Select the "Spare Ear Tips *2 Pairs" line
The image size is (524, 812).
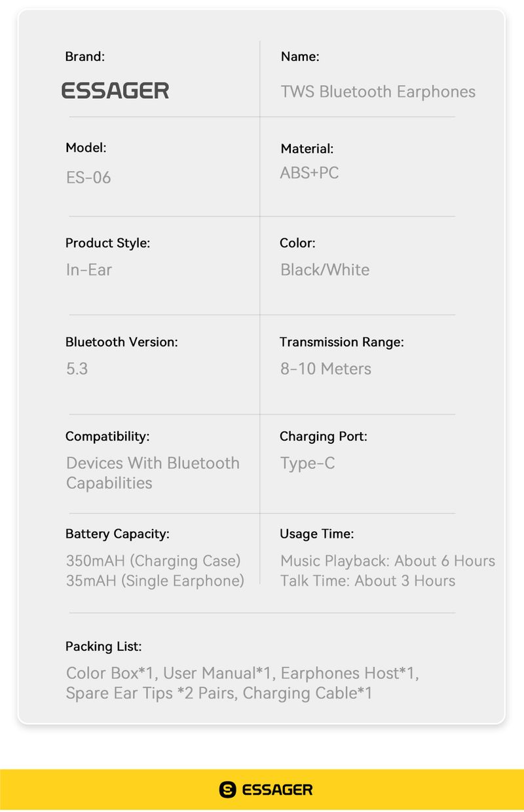point(151,693)
